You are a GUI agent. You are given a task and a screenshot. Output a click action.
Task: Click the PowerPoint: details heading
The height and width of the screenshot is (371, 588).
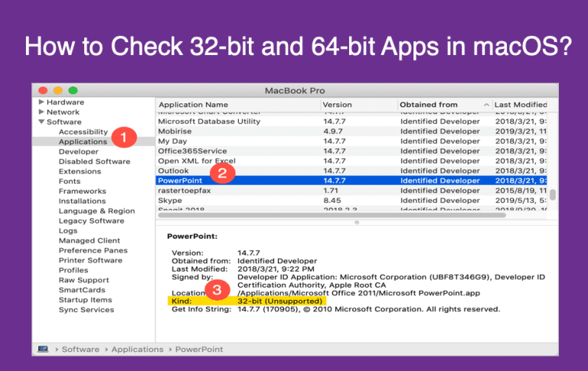point(192,236)
